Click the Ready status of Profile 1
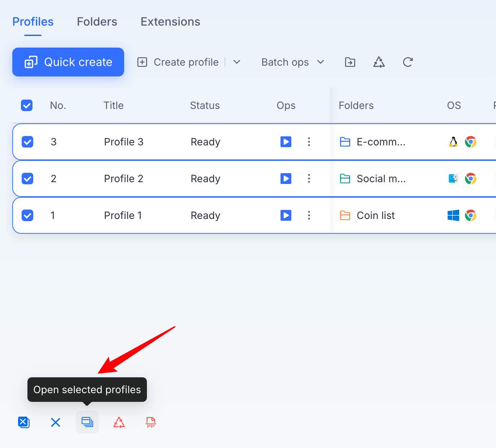 pos(205,215)
